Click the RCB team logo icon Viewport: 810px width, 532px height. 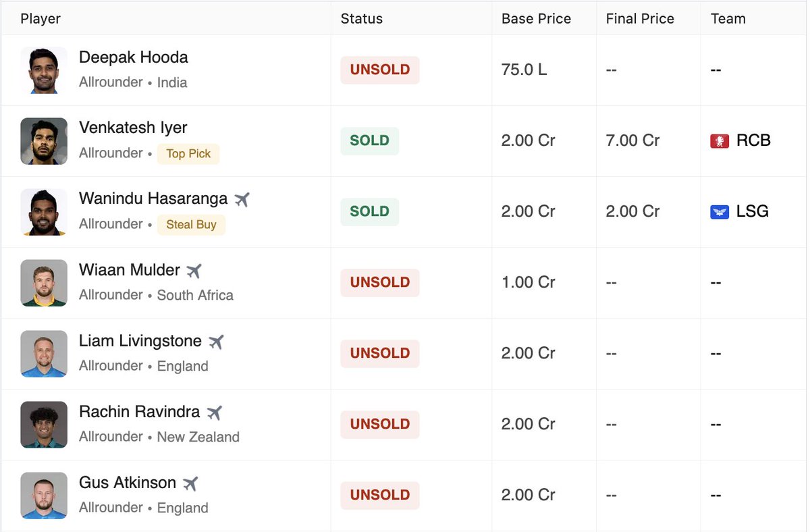coord(720,141)
